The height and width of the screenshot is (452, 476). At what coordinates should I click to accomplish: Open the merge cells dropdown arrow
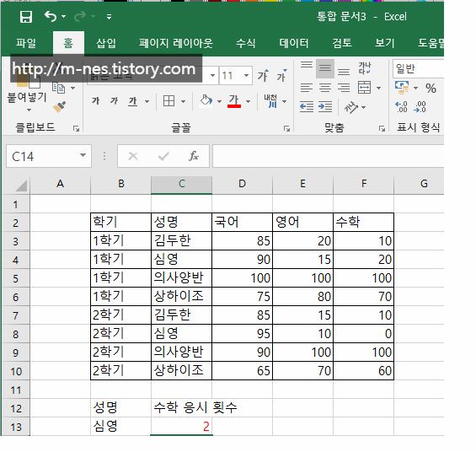378,88
